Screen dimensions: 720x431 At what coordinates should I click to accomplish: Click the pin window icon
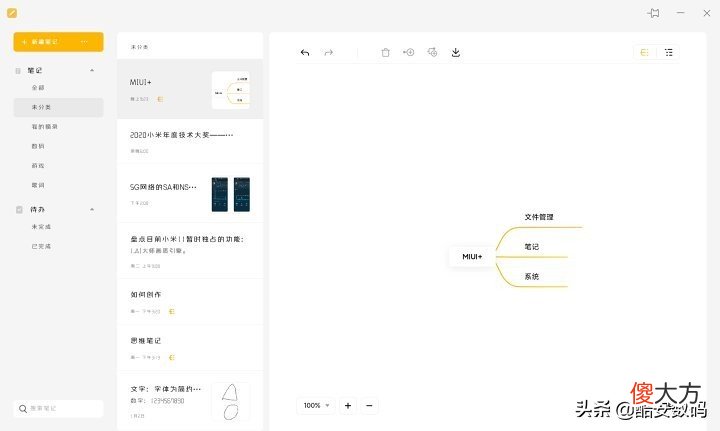tap(653, 13)
